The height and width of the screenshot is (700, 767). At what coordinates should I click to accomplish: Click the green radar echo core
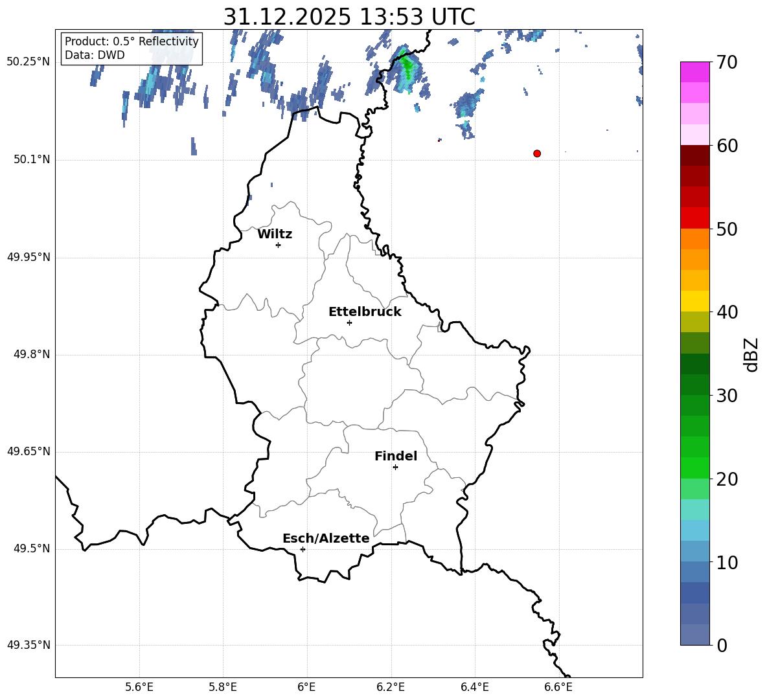[407, 65]
